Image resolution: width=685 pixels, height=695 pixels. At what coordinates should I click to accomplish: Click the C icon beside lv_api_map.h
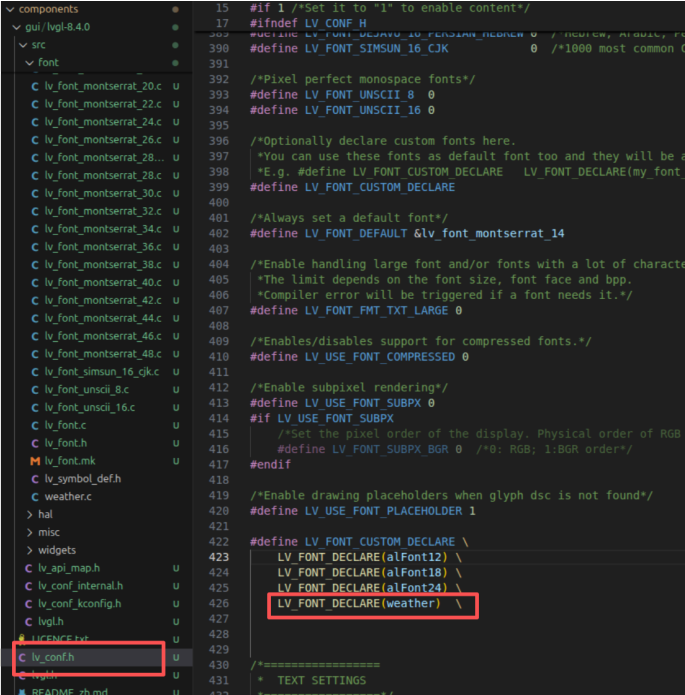click(x=28, y=568)
